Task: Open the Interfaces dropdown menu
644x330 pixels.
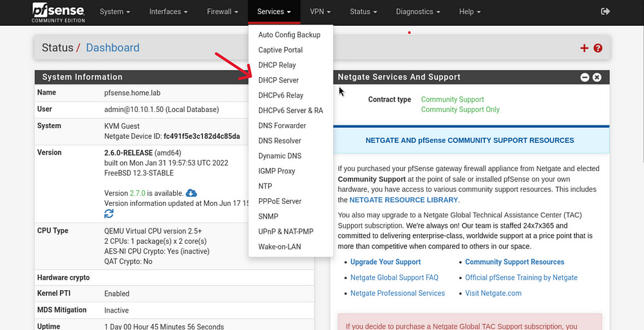Action: coord(168,12)
